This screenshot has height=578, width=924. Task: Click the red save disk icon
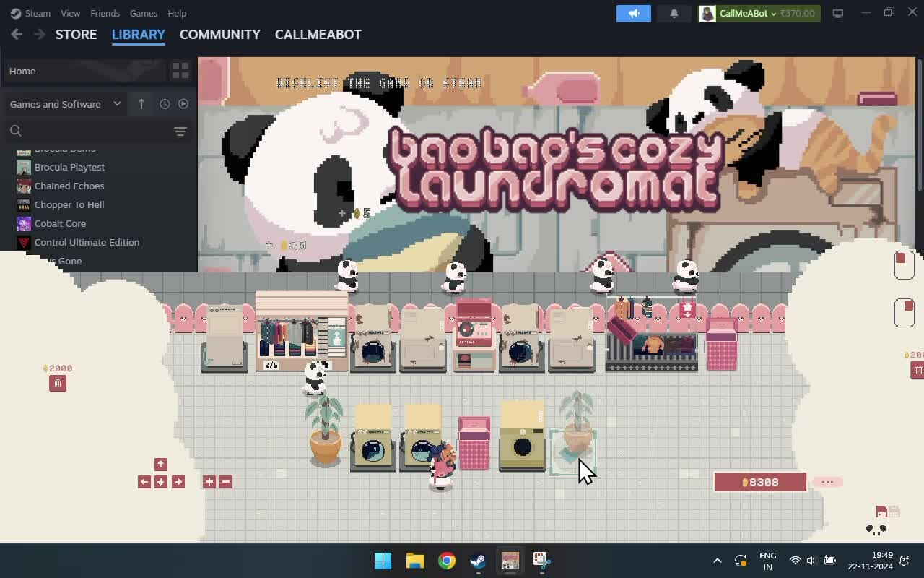881,512
